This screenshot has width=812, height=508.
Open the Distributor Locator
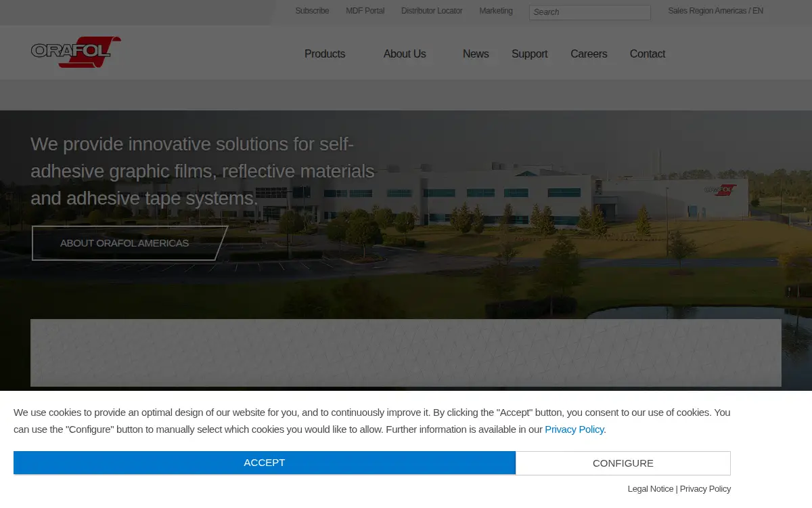432,11
